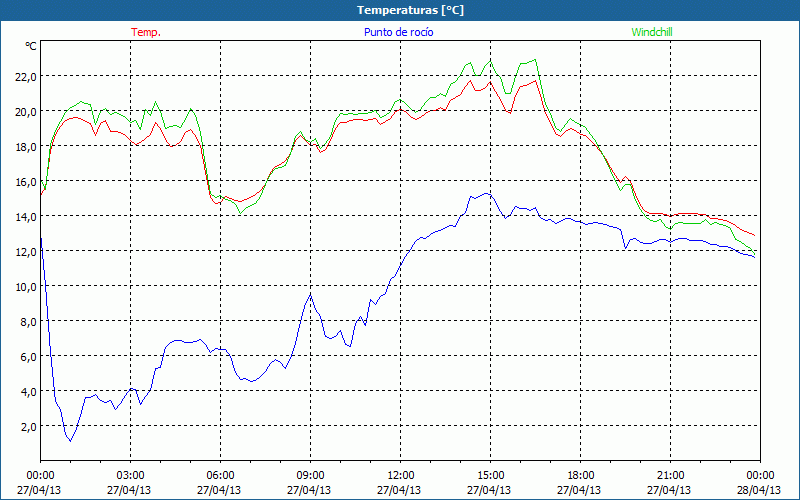Screen dimensions: 800x500
Task: Click the °C unit label on axis
Action: (x=31, y=46)
